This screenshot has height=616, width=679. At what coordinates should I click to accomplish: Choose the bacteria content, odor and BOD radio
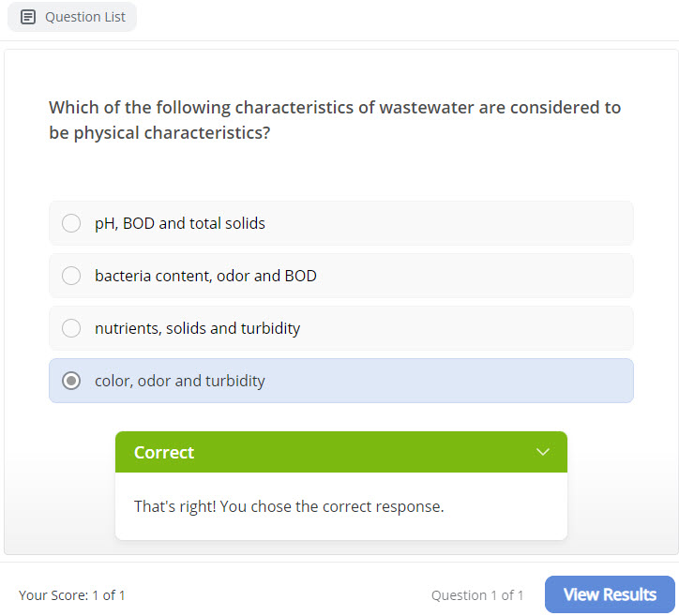71,276
